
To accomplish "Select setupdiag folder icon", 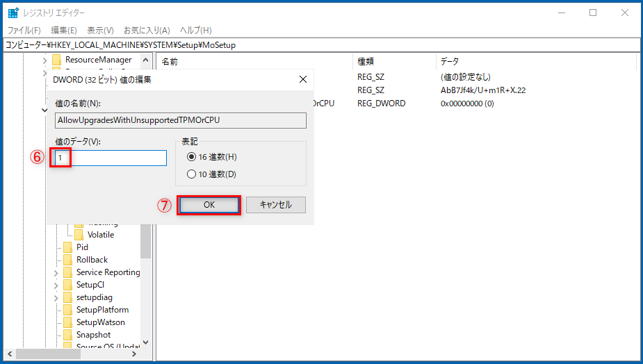I will pyautogui.click(x=67, y=297).
